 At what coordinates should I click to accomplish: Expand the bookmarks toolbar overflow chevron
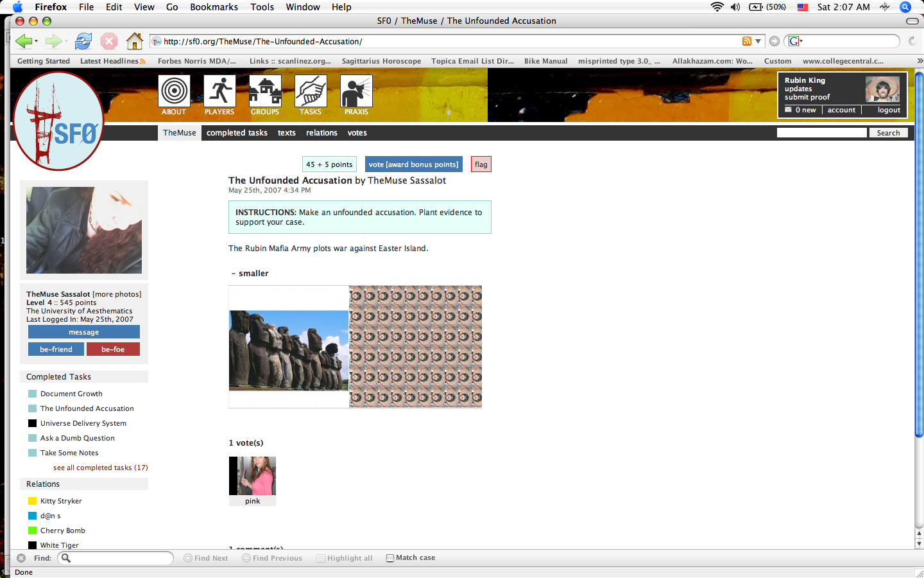pyautogui.click(x=919, y=61)
